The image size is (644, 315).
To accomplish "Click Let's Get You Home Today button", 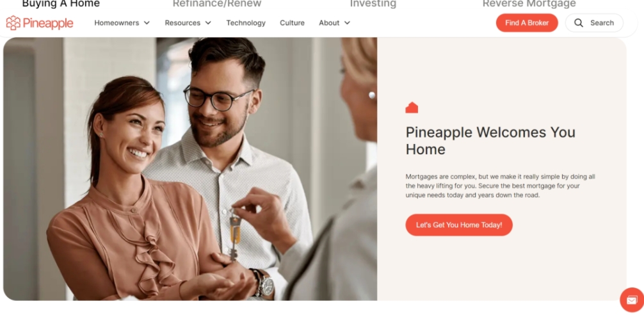I will point(459,225).
